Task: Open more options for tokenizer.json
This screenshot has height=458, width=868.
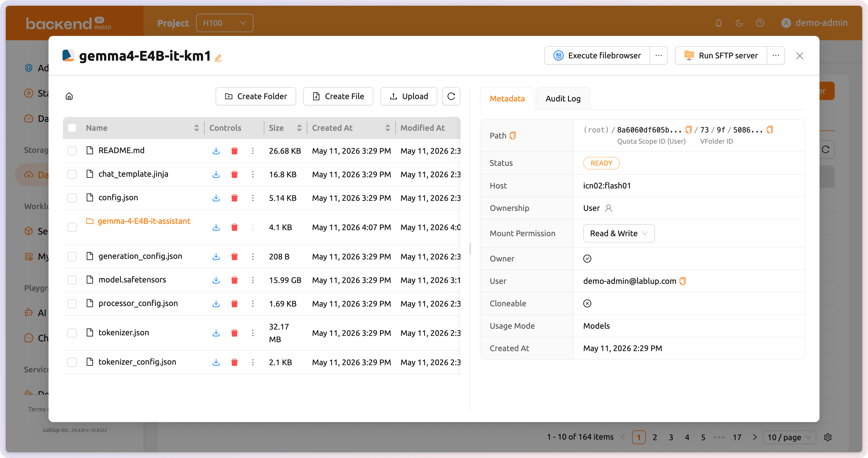Action: (253, 333)
